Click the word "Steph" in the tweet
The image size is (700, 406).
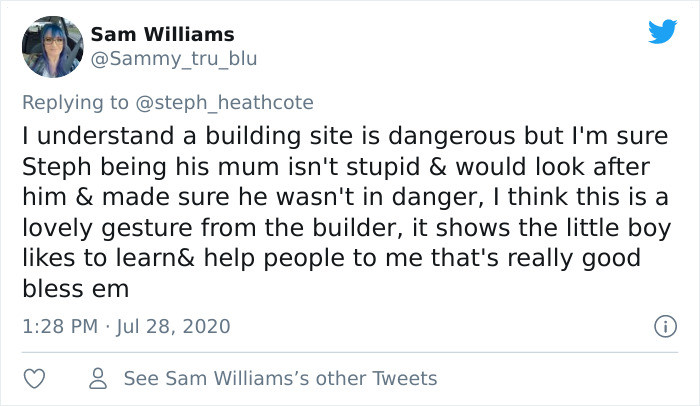tap(50, 164)
